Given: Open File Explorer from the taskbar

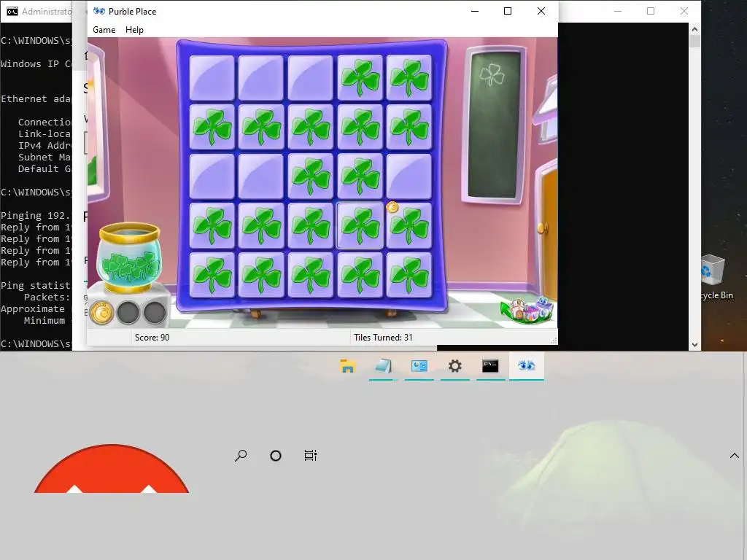Looking at the screenshot, I should pyautogui.click(x=348, y=366).
